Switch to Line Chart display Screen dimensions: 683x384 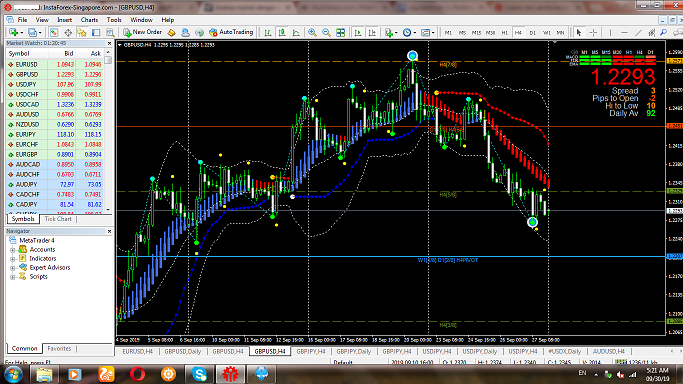[296, 33]
